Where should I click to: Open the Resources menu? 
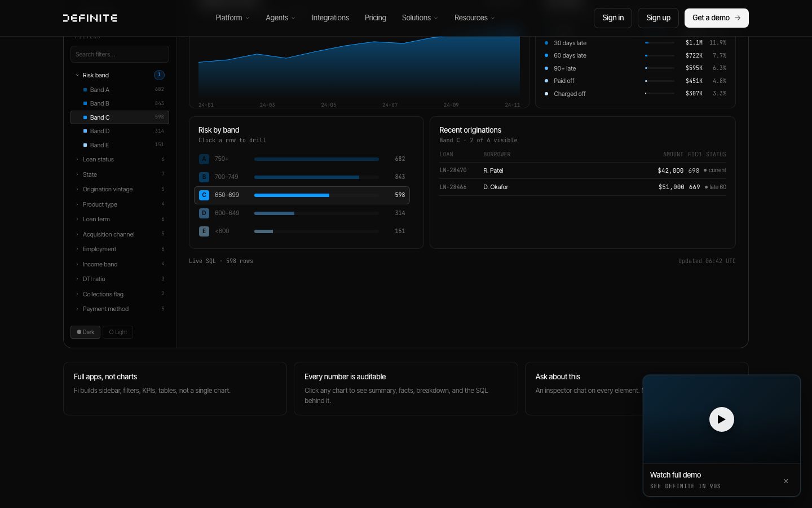(474, 18)
